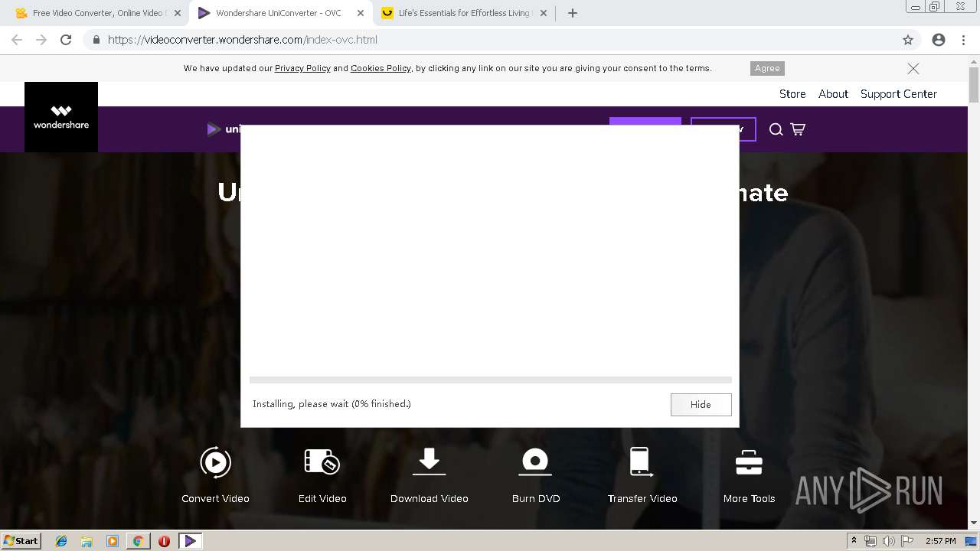Image resolution: width=980 pixels, height=551 pixels.
Task: Click the Edit Video label
Action: (x=322, y=498)
